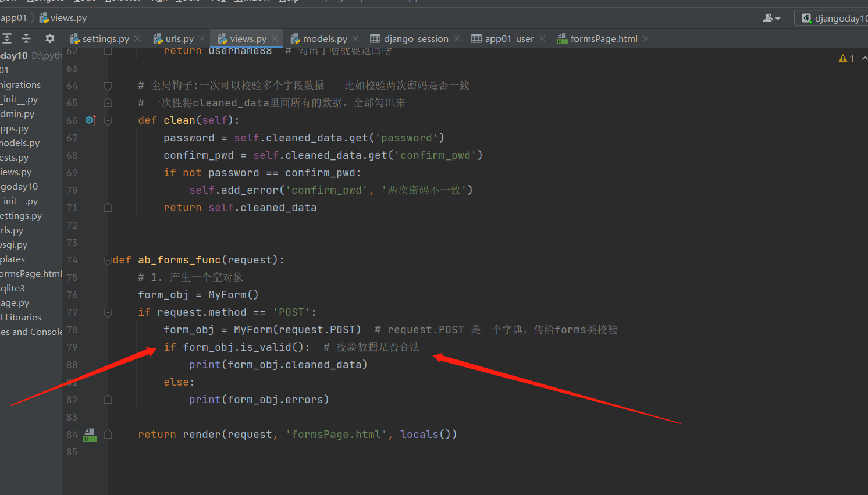Click the Collapse All icon in project toolbar

tap(26, 38)
